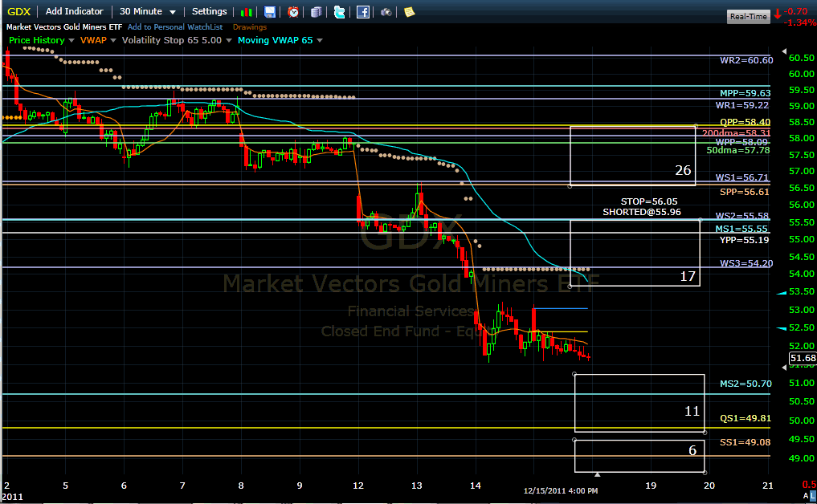Click the Real-Time button
This screenshot has width=817, height=504.
point(748,17)
